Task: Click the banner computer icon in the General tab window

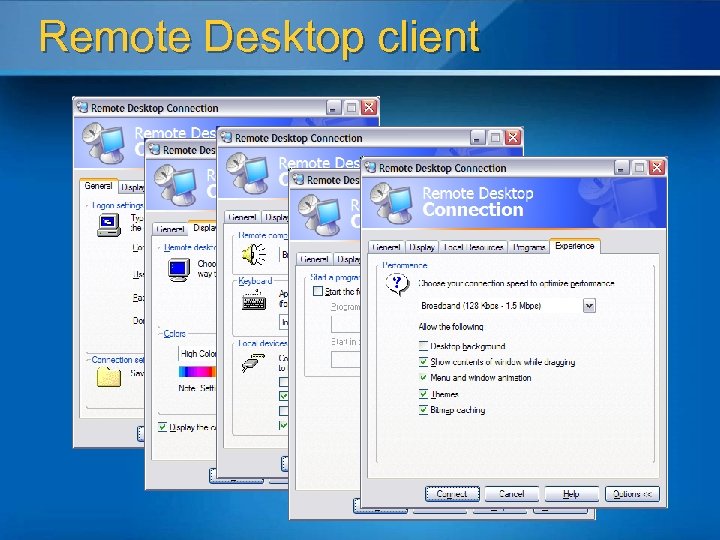Action: coord(103,143)
